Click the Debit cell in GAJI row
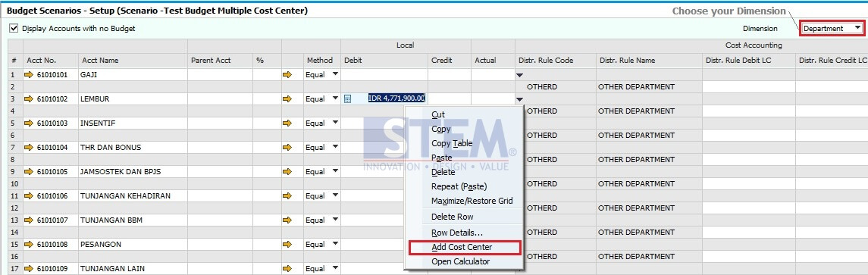The image size is (868, 275). [384, 75]
